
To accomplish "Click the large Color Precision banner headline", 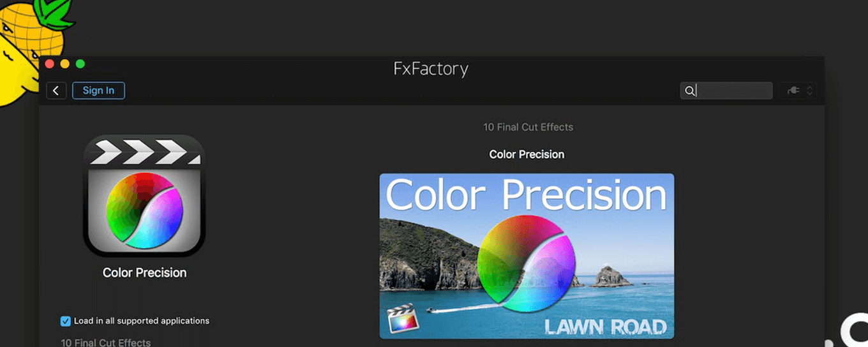I will (x=526, y=195).
